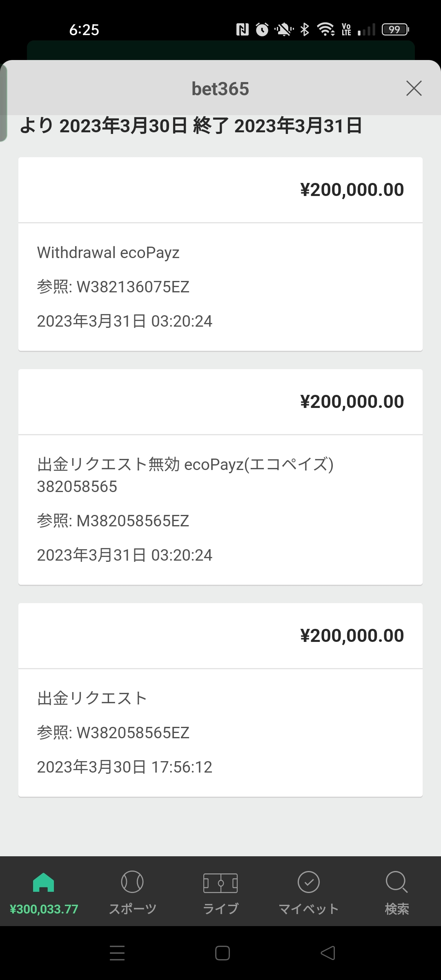
Task: Tap reference W382058565EZ
Action: 113,733
